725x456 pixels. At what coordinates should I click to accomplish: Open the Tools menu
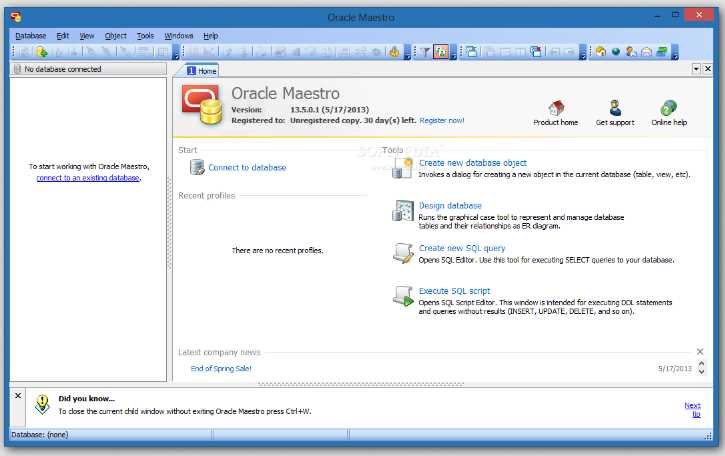[145, 36]
